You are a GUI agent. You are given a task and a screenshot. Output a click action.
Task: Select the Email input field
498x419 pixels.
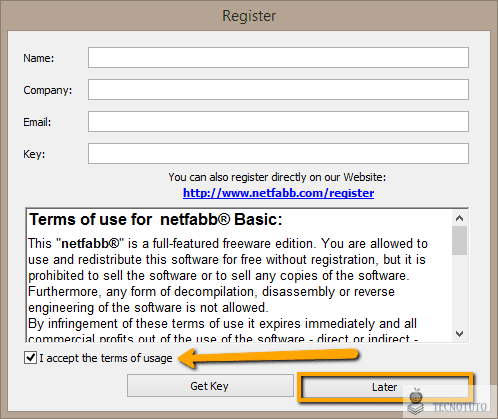[278, 122]
